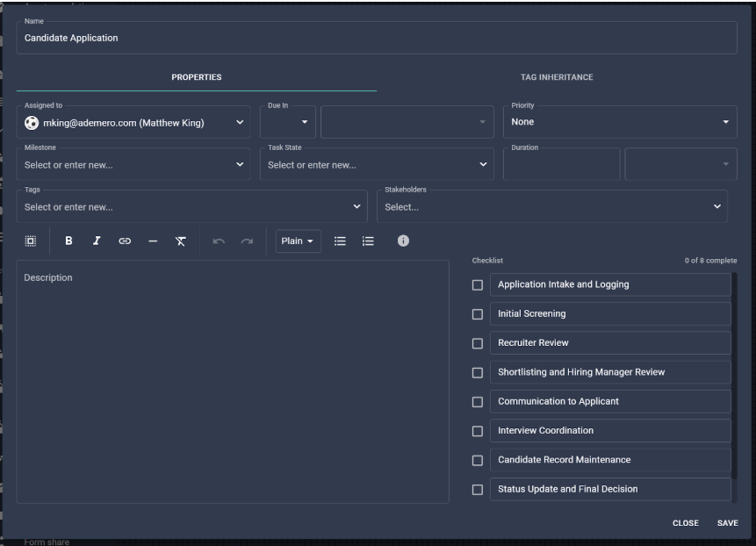The width and height of the screenshot is (756, 546).
Task: Expand the Task State dropdown
Action: (x=377, y=164)
